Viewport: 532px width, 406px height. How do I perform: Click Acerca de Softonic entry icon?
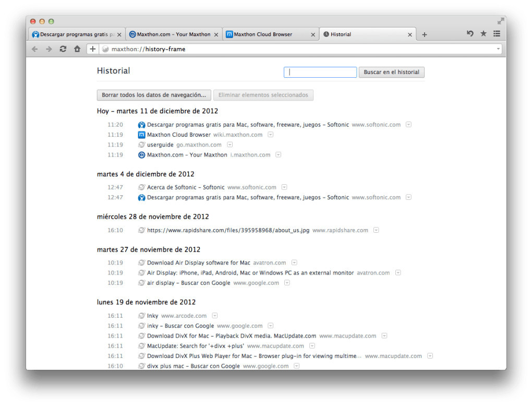[x=141, y=187]
